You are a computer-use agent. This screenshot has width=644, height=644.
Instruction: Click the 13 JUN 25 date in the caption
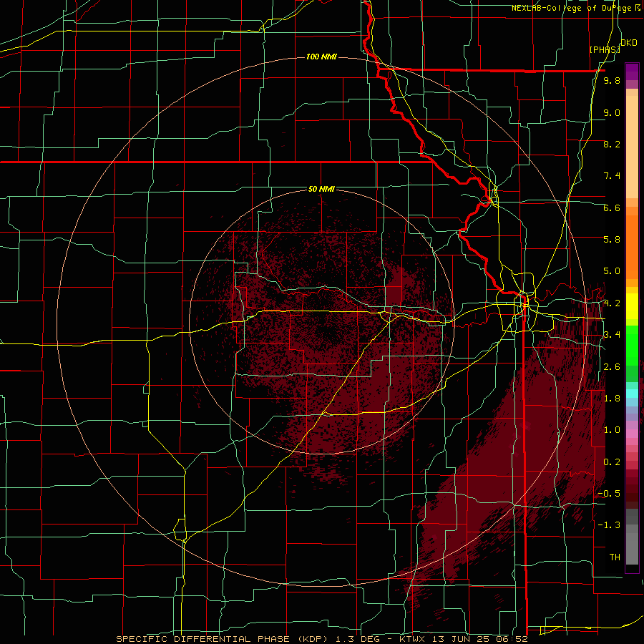pyautogui.click(x=462, y=639)
